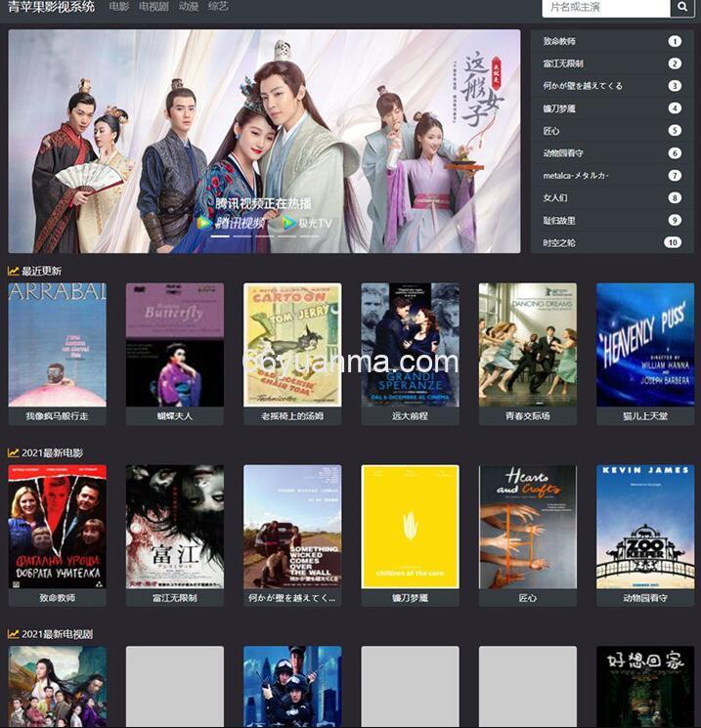Screen dimensions: 701x728
Task: Open the 蝴蝶夫人 Butterfly poster
Action: (x=175, y=344)
